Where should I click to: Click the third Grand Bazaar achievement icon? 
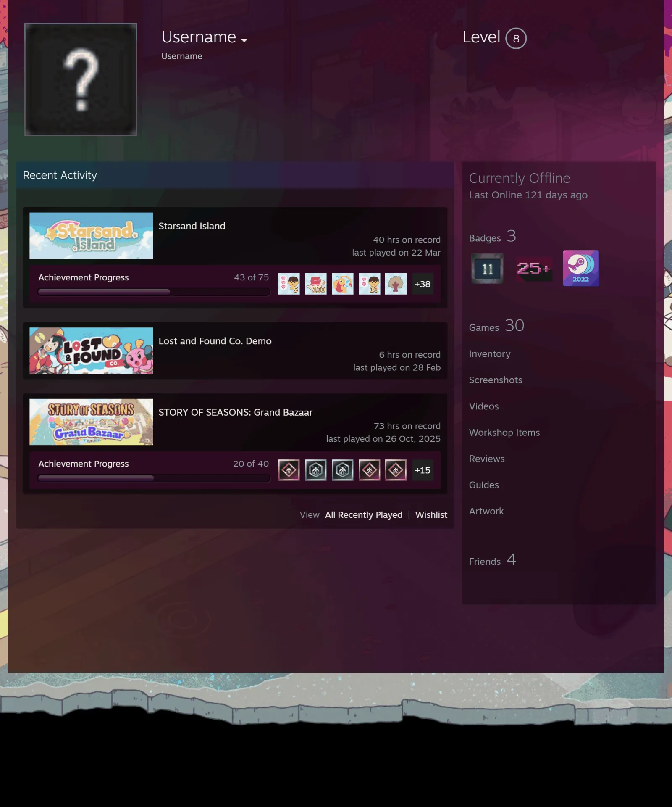point(343,470)
